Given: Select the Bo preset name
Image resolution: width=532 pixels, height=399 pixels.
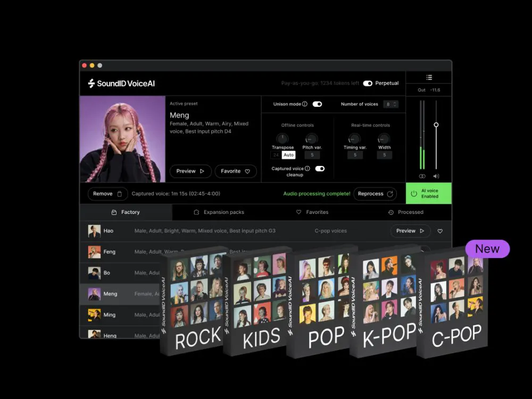Looking at the screenshot, I should (106, 273).
